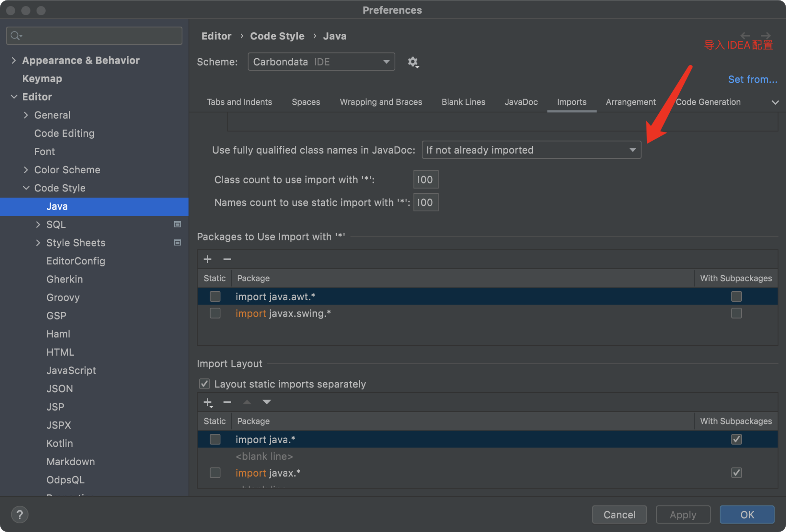
Task: Switch to the Blank Lines tab
Action: pyautogui.click(x=463, y=102)
